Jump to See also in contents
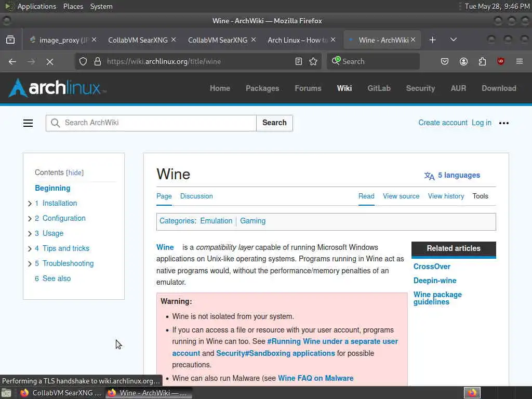 [x=53, y=278]
